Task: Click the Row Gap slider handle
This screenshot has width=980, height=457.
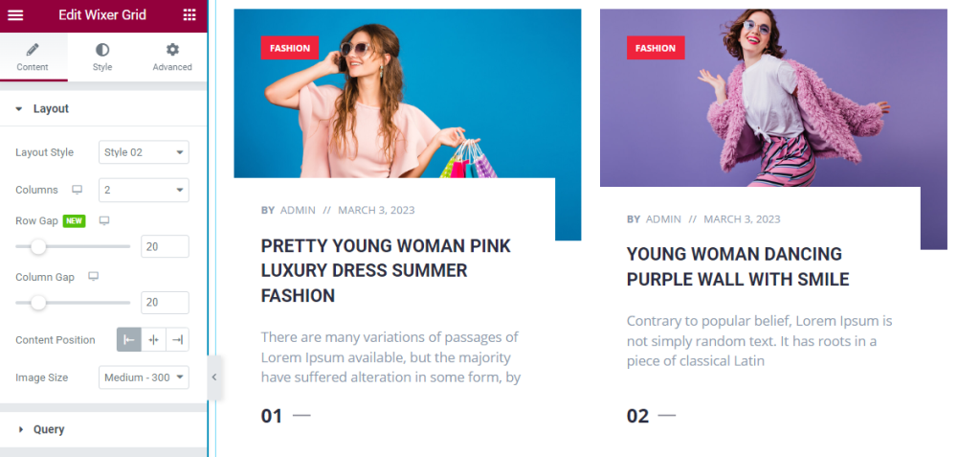Action: tap(38, 246)
